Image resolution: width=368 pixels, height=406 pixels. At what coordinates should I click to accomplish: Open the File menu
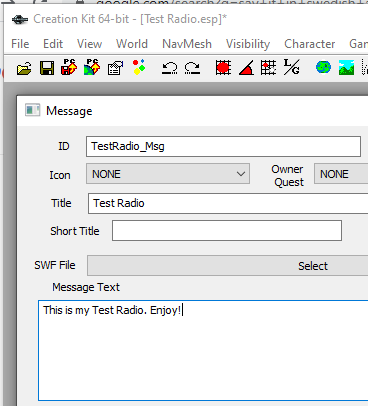20,44
